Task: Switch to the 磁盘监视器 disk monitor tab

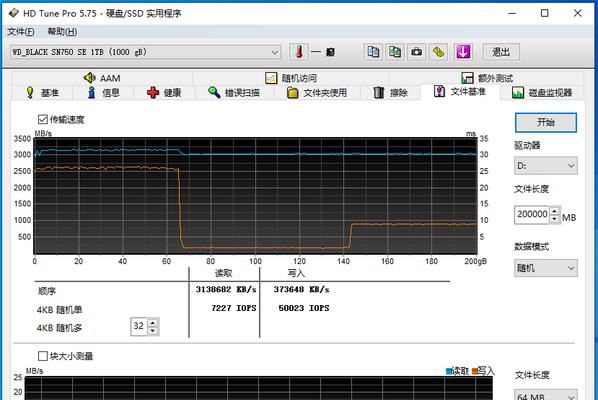Action: [x=542, y=93]
